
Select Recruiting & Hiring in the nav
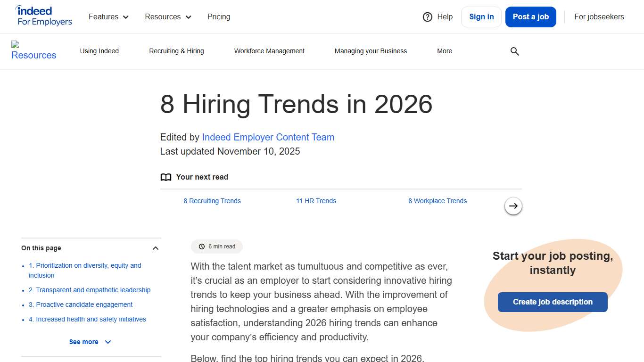[176, 51]
